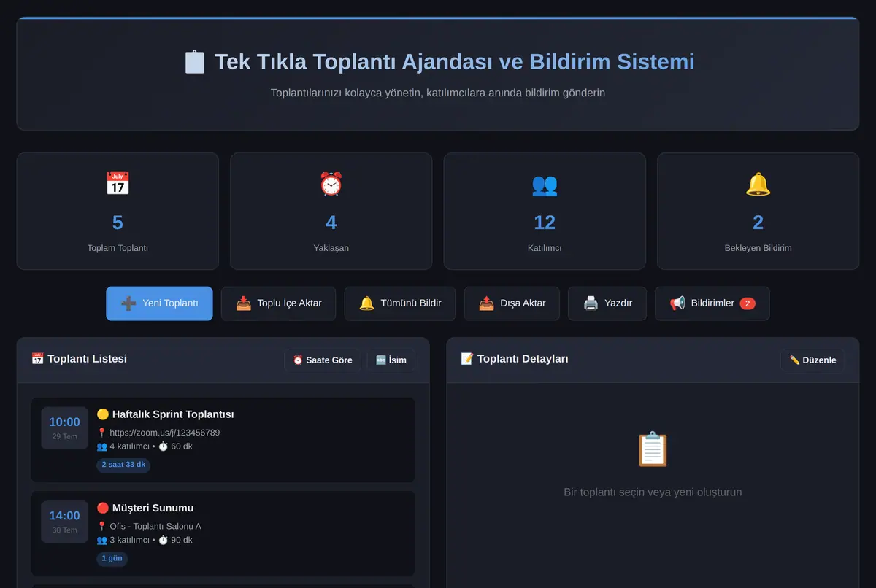Click location pin next to Ofis - Toplantı Salonu A
The height and width of the screenshot is (588, 876).
(101, 527)
